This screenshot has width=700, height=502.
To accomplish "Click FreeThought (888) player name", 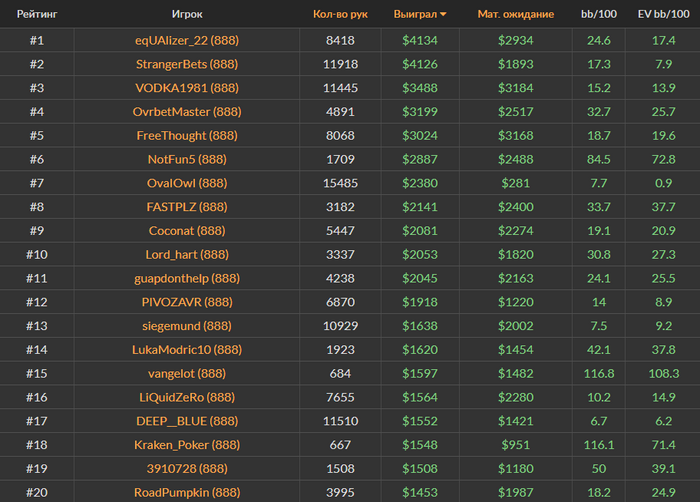I will tap(186, 135).
